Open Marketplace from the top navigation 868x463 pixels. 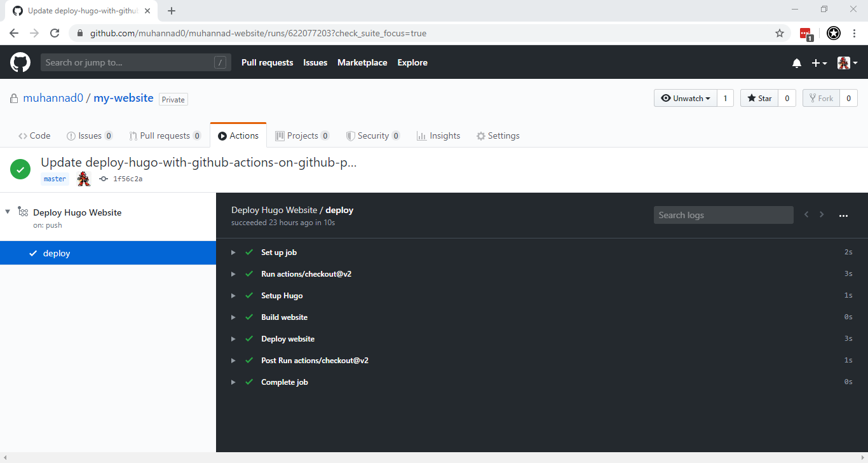(362, 62)
